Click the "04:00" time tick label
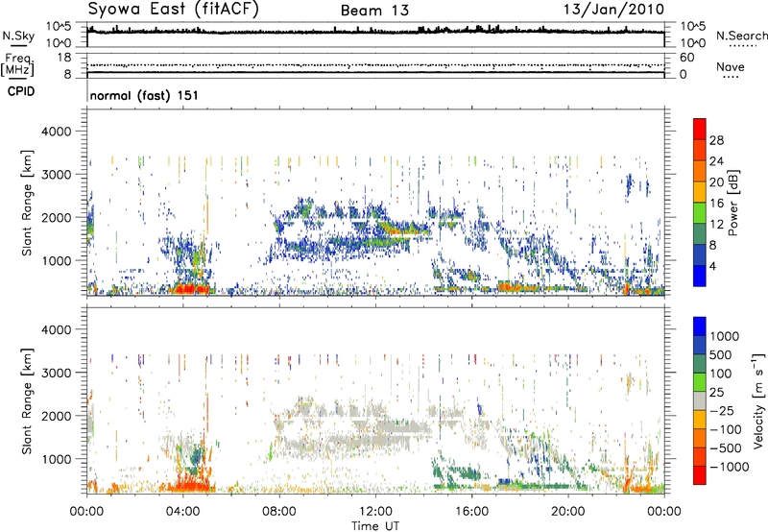The image size is (768, 532). point(182,512)
